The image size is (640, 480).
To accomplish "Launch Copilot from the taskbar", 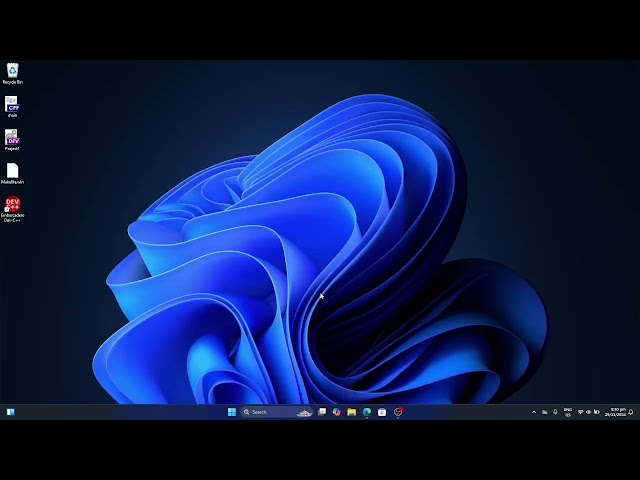I will (337, 412).
